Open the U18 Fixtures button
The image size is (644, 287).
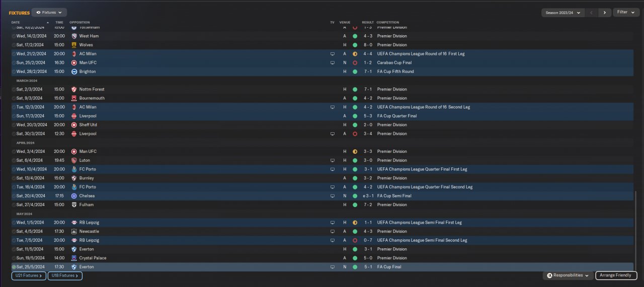click(65, 276)
